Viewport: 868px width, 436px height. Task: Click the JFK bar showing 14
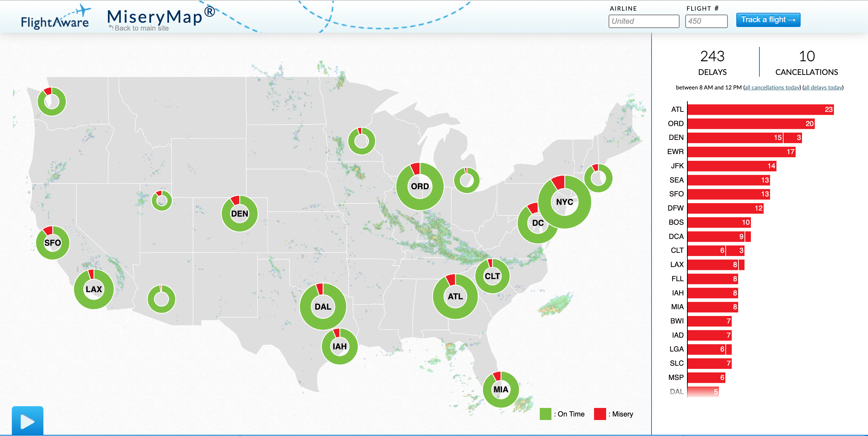coord(732,166)
